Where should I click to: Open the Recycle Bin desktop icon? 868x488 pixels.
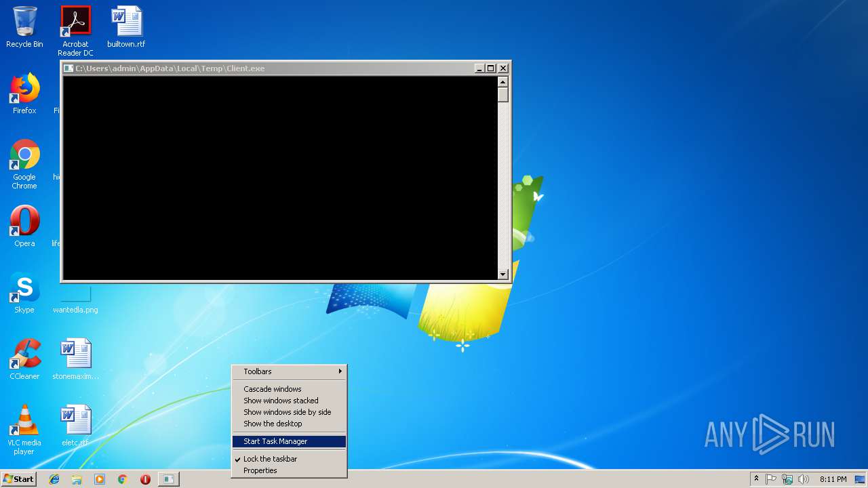click(x=24, y=27)
